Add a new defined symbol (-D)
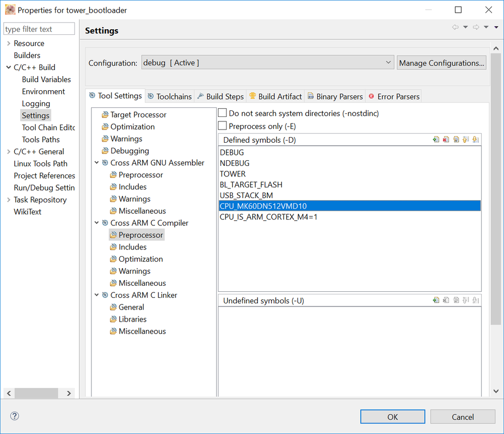This screenshot has width=504, height=434. (436, 140)
